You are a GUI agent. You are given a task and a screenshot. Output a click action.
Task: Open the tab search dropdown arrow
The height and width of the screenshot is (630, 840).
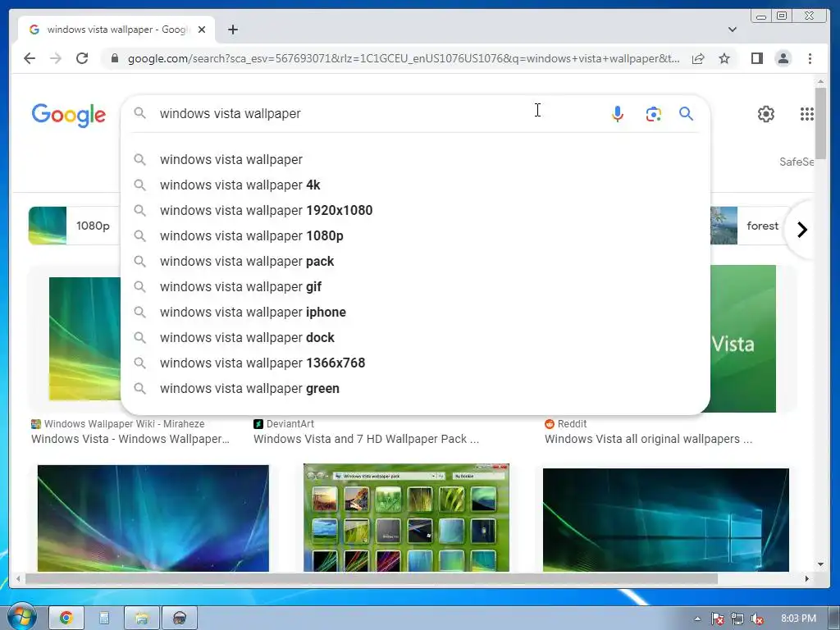(x=733, y=30)
